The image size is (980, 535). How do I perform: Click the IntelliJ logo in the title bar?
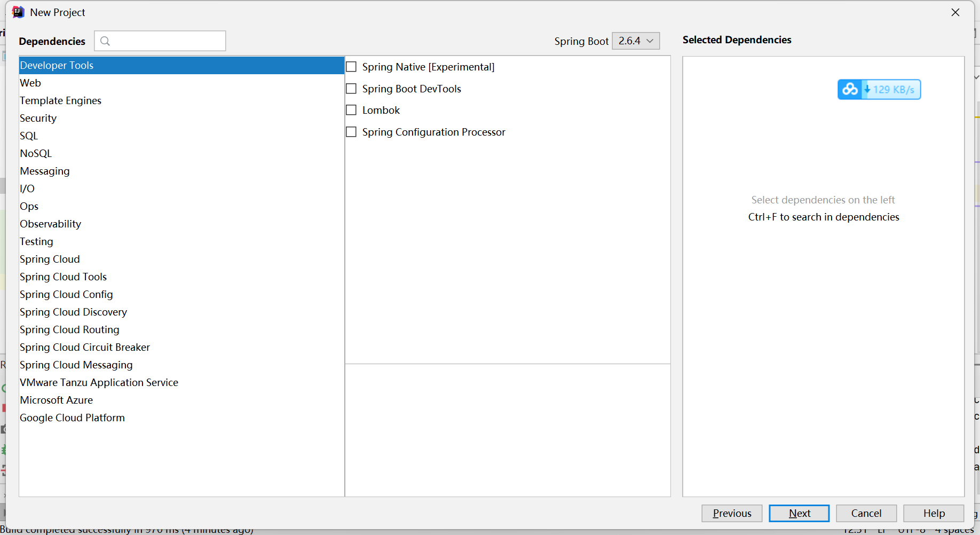[18, 12]
